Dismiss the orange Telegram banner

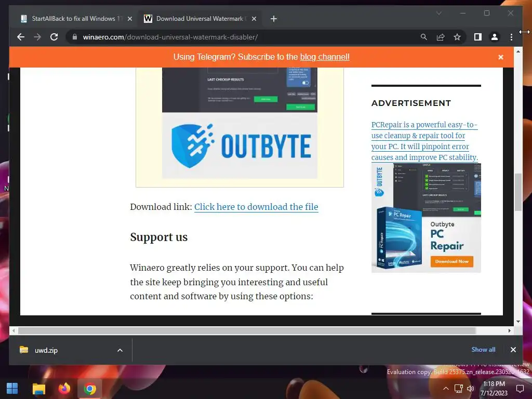click(x=501, y=57)
